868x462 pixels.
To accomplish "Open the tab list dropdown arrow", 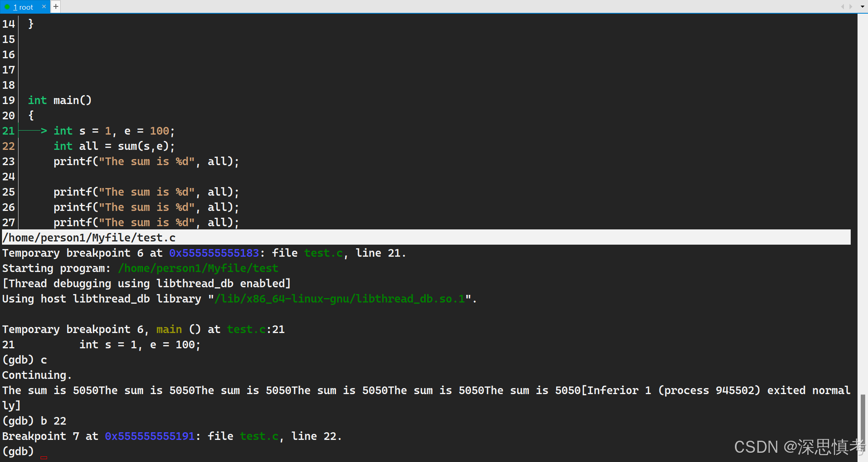I will [862, 7].
